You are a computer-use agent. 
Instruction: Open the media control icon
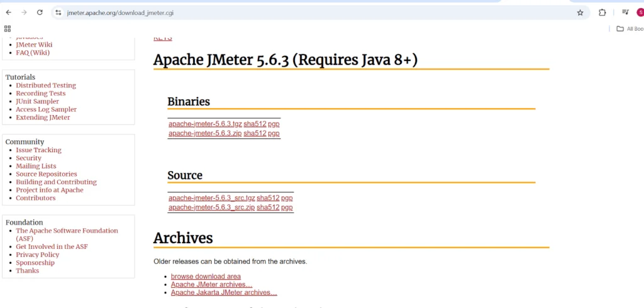point(625,13)
